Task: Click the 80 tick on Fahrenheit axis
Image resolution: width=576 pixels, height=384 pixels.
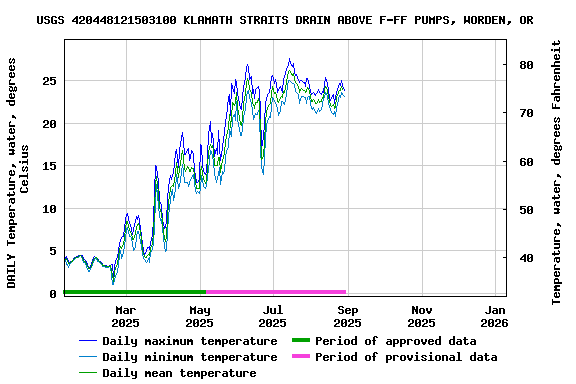Action: tap(526, 65)
